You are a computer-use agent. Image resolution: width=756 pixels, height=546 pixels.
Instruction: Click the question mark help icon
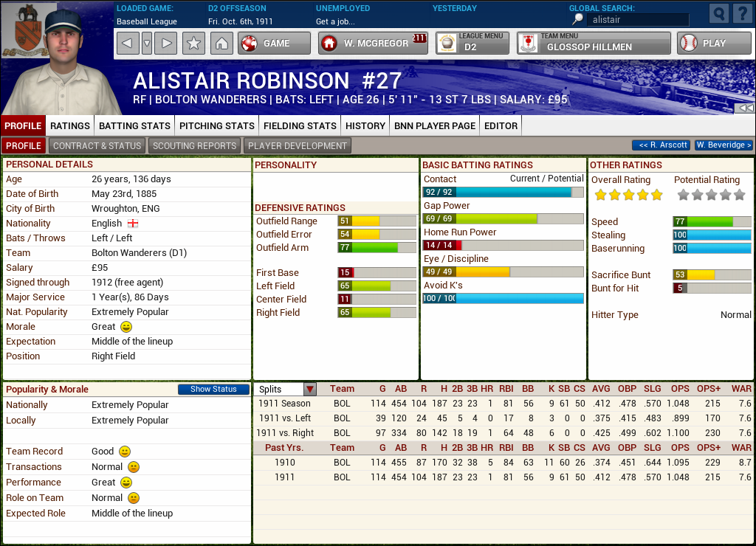(742, 13)
